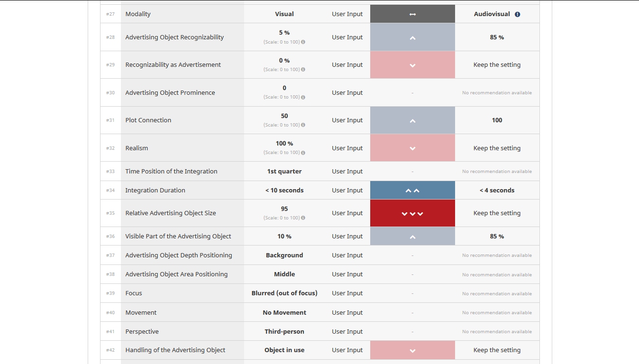639x364 pixels.
Task: Click scale info icon under Recognizability as Advertisement
Action: tap(303, 70)
